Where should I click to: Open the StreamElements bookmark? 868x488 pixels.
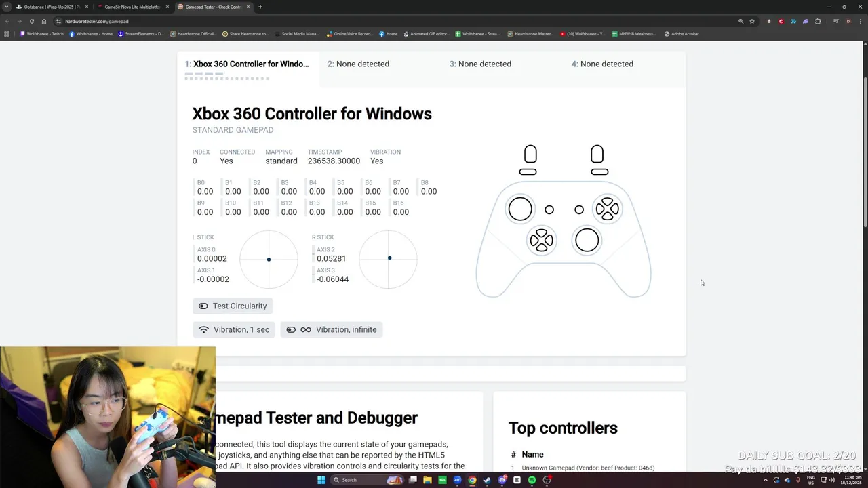[141, 34]
